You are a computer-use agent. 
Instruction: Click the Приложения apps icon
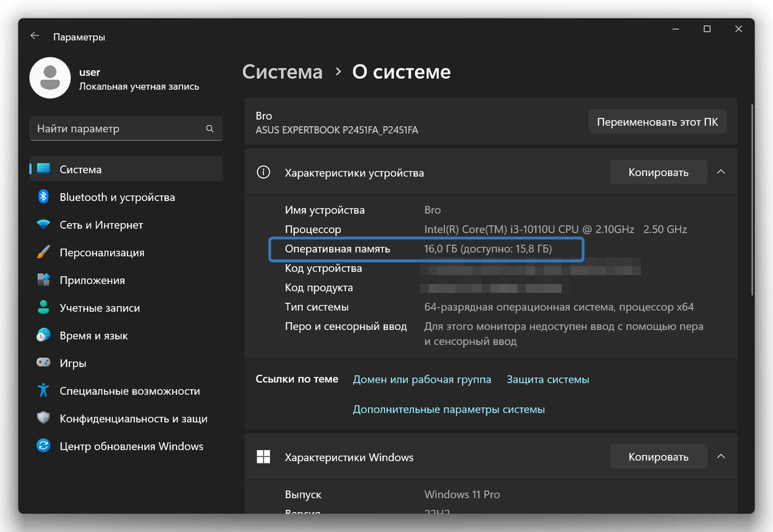click(x=44, y=280)
